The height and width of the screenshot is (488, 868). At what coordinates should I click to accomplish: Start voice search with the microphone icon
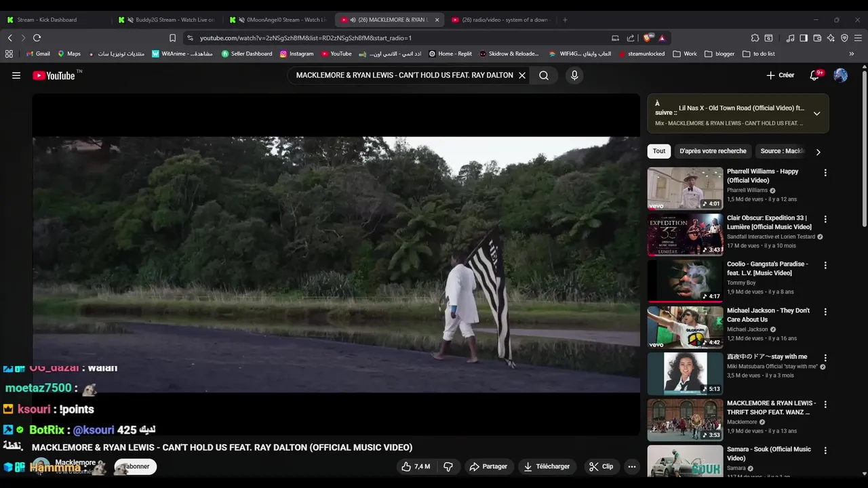click(574, 75)
